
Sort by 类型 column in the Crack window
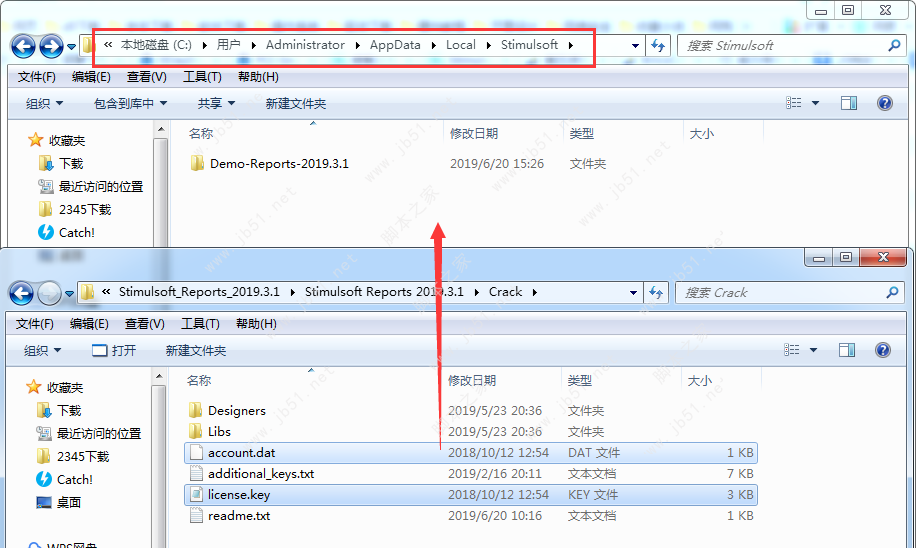click(x=580, y=381)
